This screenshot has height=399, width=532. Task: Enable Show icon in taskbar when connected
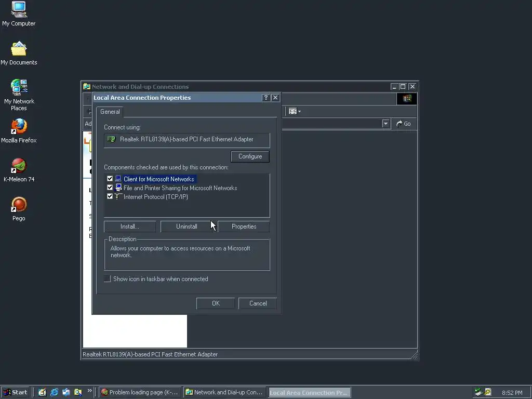tap(107, 279)
